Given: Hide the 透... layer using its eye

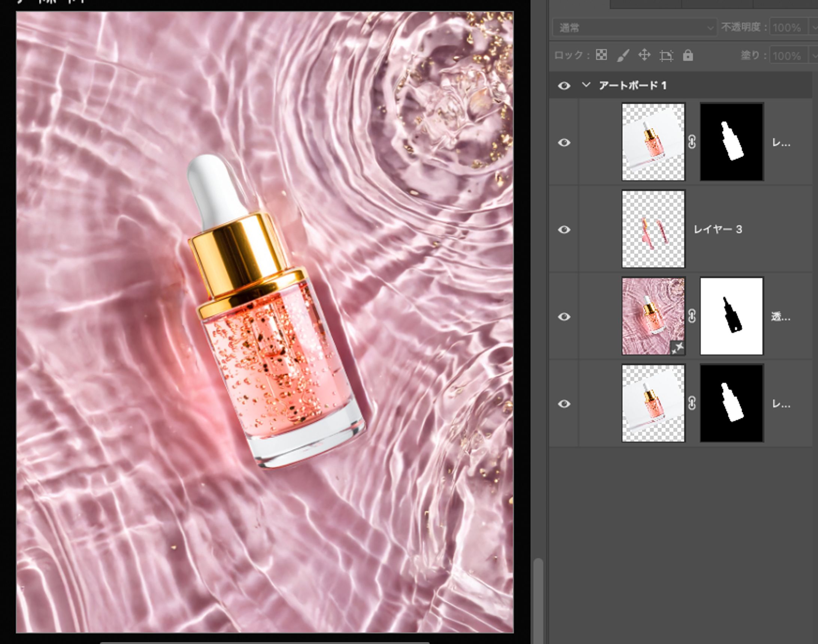Looking at the screenshot, I should click(x=564, y=317).
